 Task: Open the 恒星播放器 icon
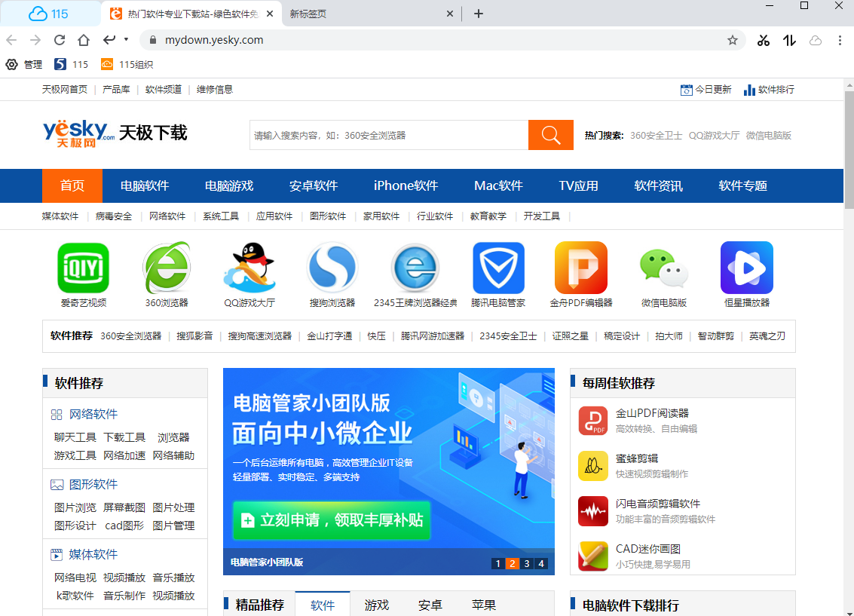pyautogui.click(x=747, y=268)
